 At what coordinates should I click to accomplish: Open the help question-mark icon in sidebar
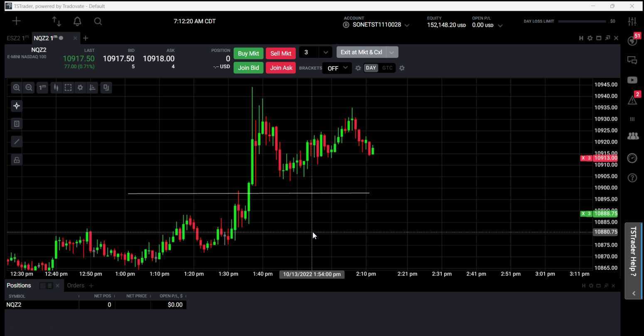point(632,178)
